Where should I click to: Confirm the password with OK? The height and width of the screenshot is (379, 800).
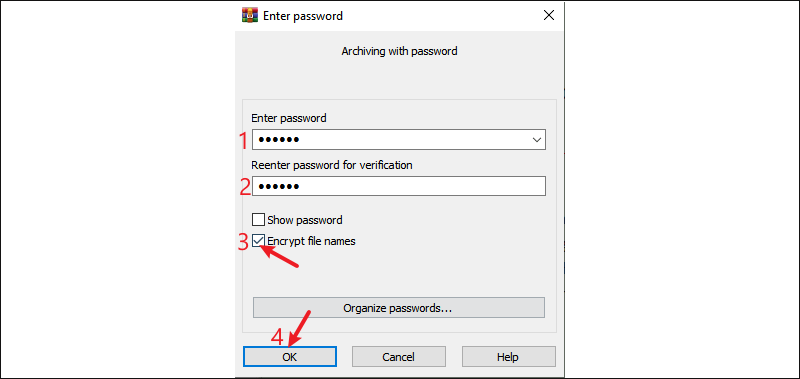[290, 357]
